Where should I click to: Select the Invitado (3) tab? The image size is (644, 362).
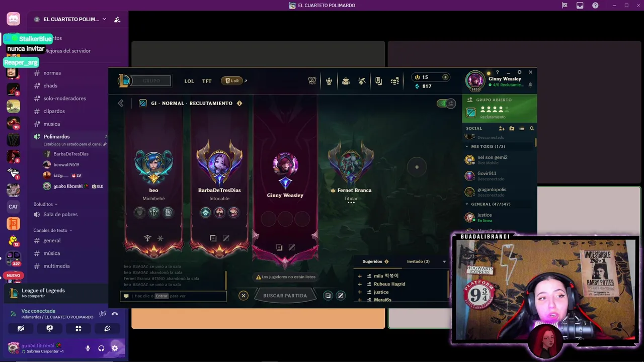click(x=419, y=261)
